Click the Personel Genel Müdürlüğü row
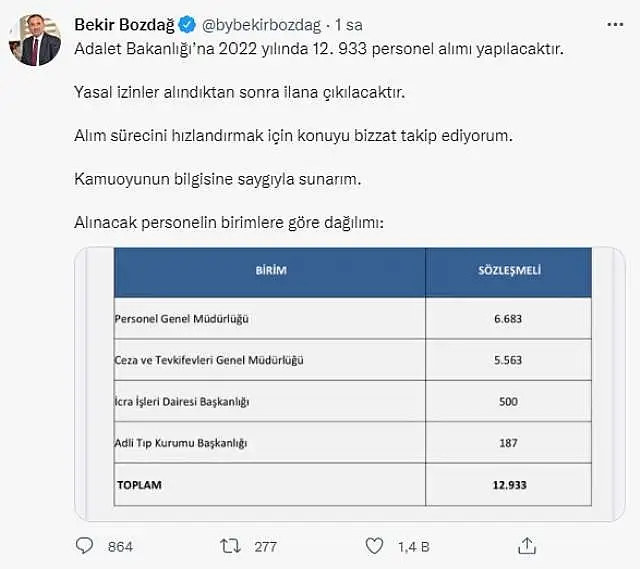 click(x=353, y=318)
